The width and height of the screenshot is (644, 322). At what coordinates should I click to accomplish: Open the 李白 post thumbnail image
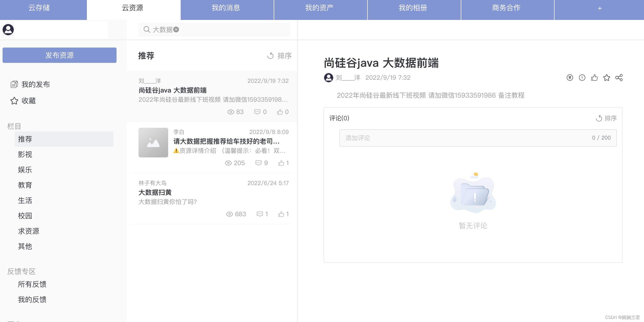click(153, 143)
